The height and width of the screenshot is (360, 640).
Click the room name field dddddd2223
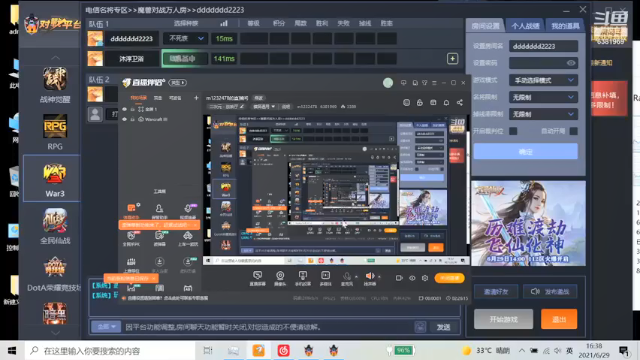pos(543,46)
